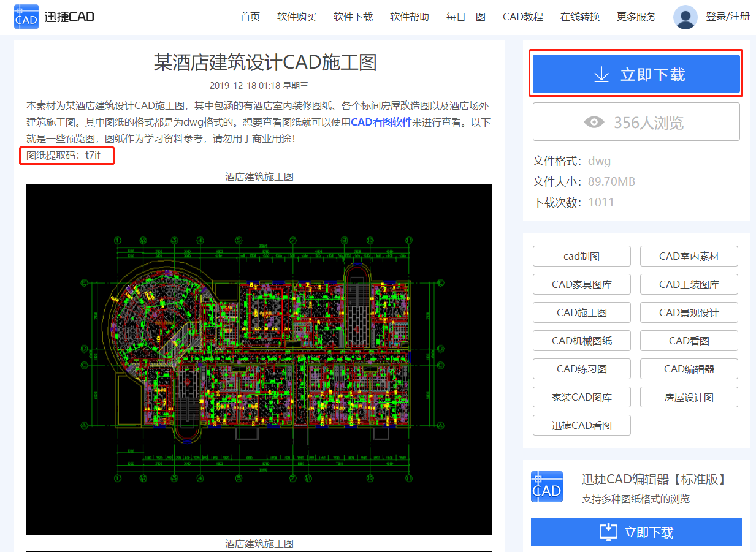The height and width of the screenshot is (552, 756).
Task: Select the cad制图 tag
Action: (x=581, y=256)
